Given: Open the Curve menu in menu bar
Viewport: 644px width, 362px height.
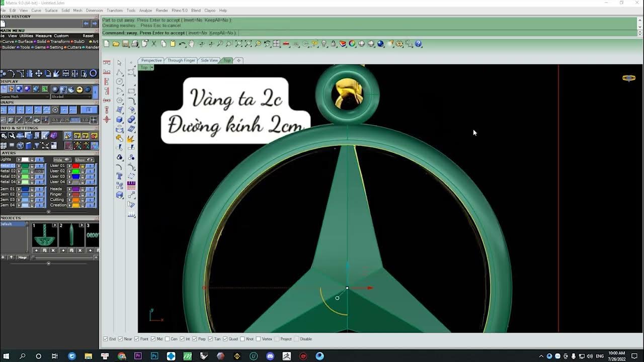Looking at the screenshot, I should pos(36,10).
